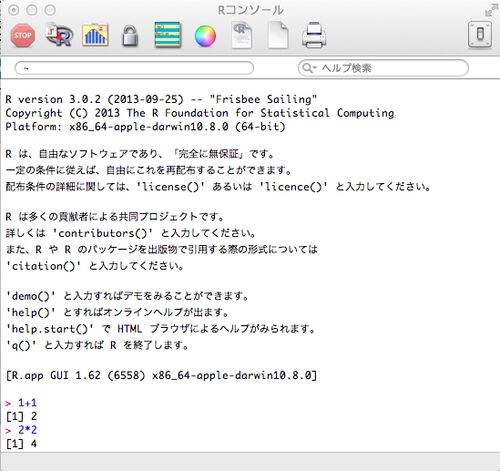Click the 1+1 command line

pyautogui.click(x=21, y=403)
